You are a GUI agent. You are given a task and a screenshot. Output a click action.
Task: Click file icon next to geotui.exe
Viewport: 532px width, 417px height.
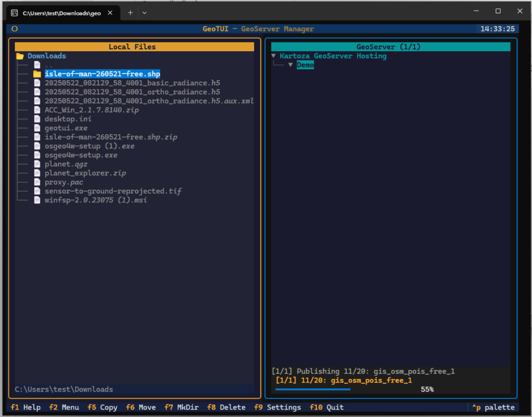[x=37, y=128]
